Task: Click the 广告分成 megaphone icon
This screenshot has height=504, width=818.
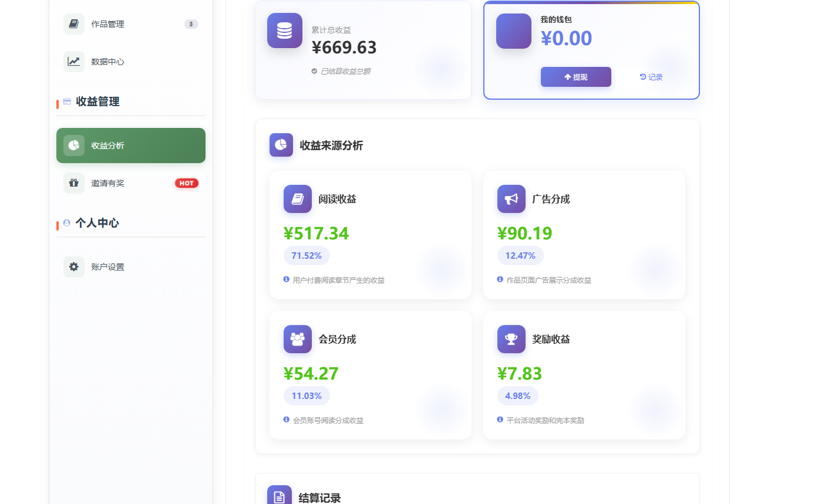Action: (x=511, y=199)
